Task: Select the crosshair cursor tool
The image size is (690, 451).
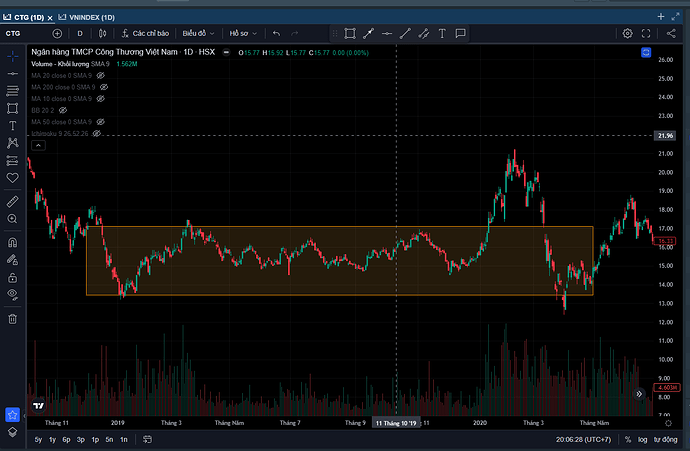Action: [13, 54]
